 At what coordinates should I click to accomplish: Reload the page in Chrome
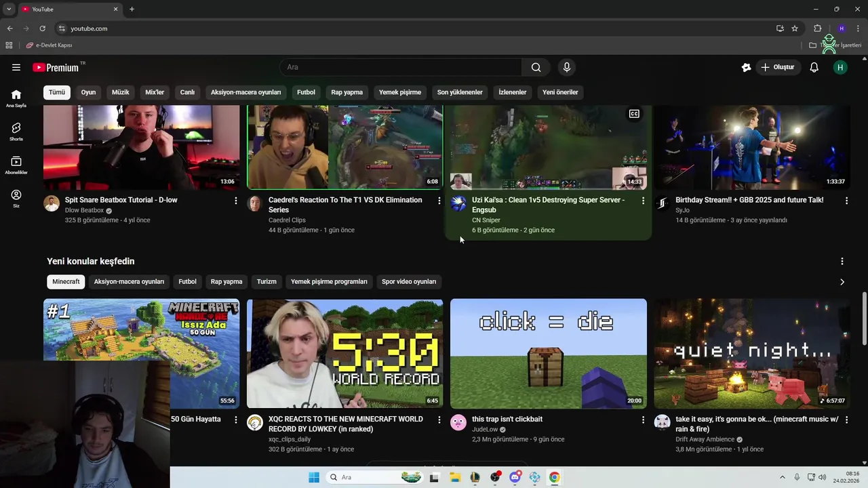(42, 28)
